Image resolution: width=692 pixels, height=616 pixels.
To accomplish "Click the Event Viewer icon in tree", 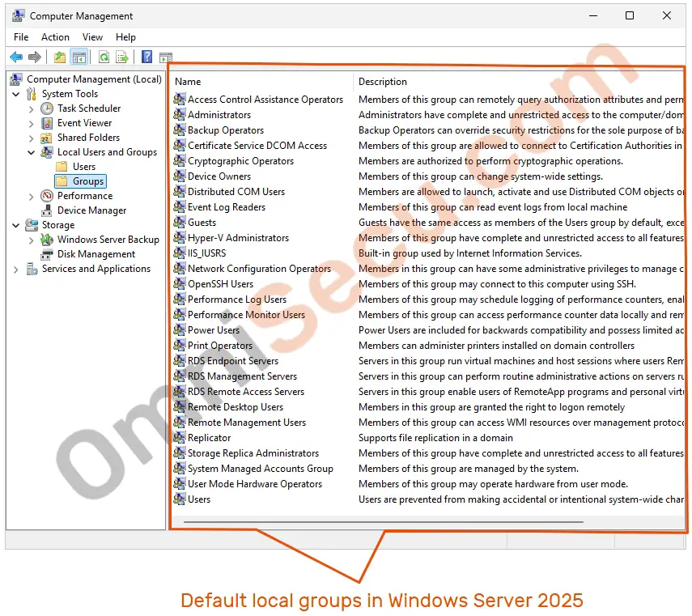I will 47,123.
